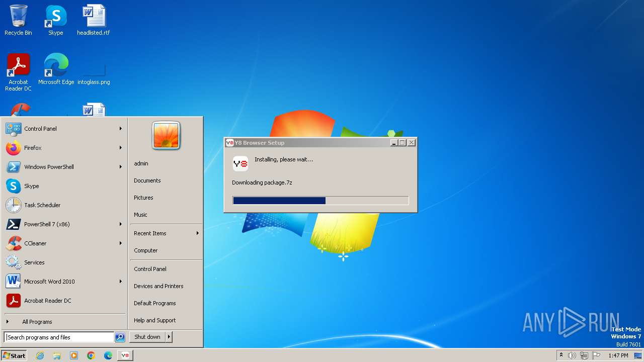This screenshot has width=644, height=362.
Task: Click the Acrobat Reader DC Start menu icon
Action: (x=14, y=301)
